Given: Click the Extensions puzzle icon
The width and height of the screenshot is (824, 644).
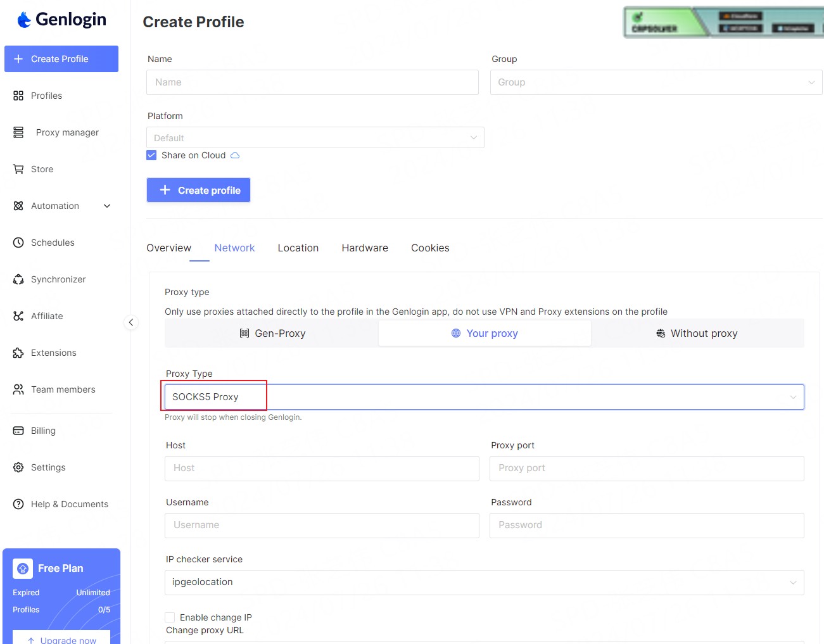Looking at the screenshot, I should point(18,353).
